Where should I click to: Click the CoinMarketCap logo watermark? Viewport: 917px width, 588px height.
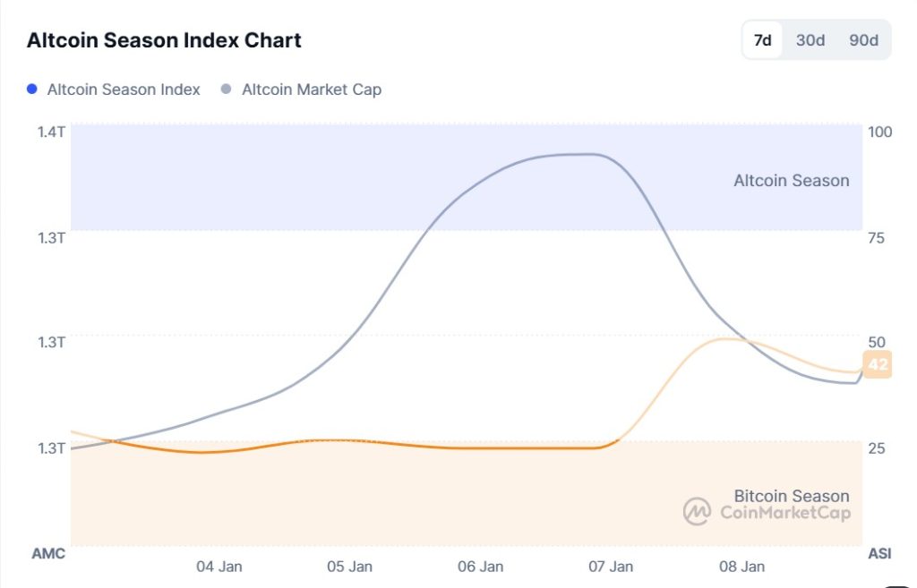(767, 512)
